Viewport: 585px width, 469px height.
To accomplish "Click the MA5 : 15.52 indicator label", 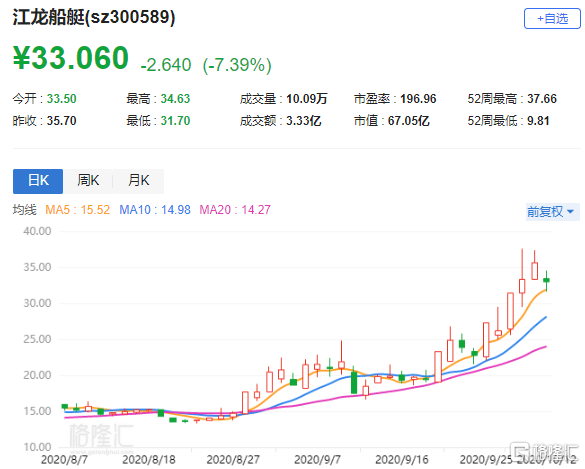I will point(78,210).
